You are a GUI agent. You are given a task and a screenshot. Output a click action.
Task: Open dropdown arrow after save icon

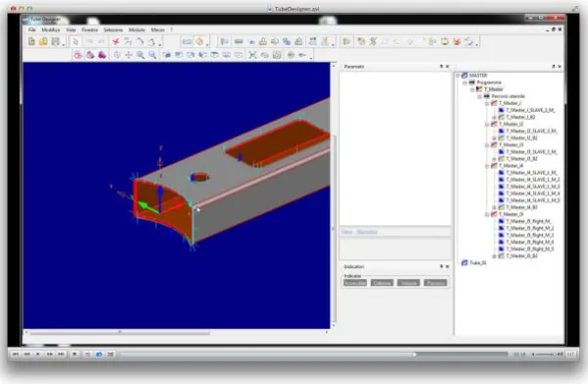point(64,45)
